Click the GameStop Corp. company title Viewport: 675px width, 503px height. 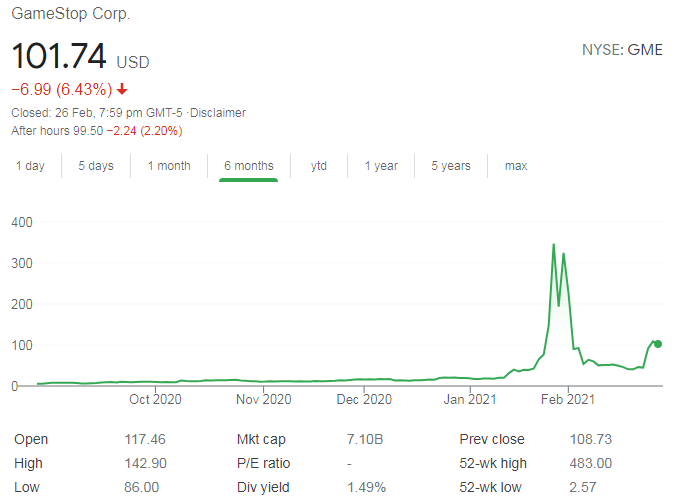(70, 15)
